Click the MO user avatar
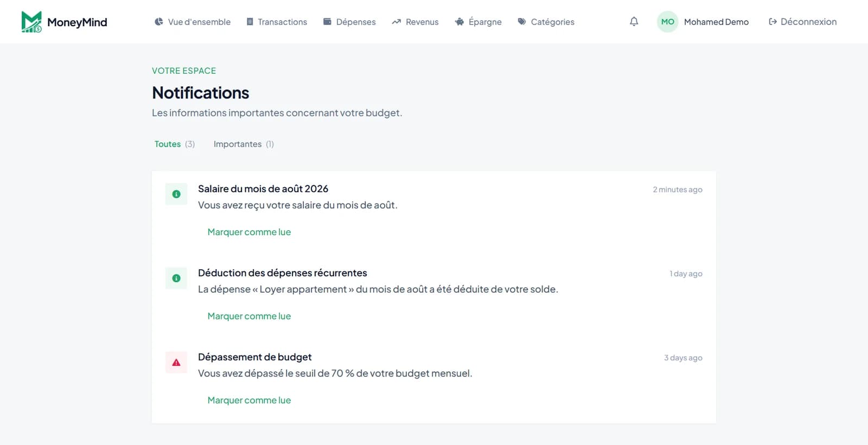This screenshot has width=868, height=445. (667, 22)
